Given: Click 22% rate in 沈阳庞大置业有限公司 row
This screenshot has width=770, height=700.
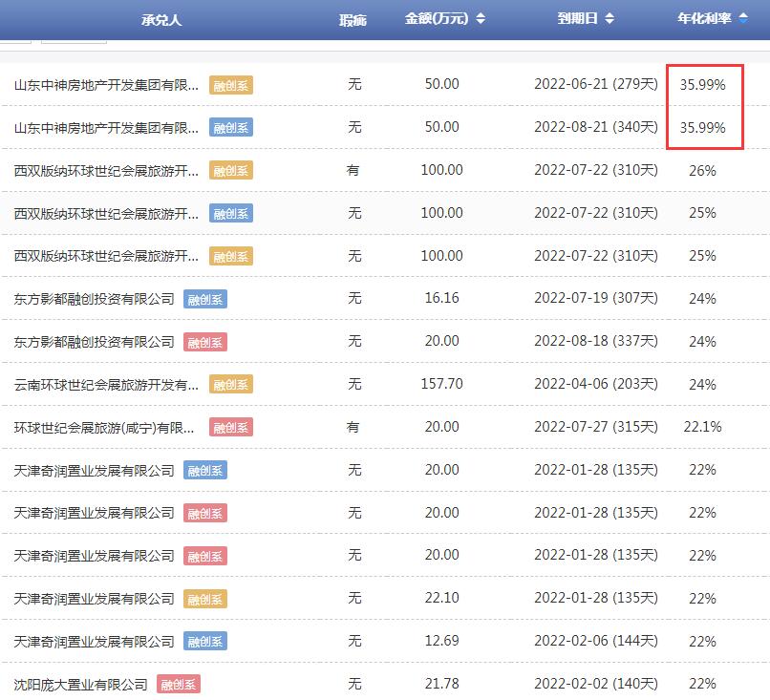Looking at the screenshot, I should pos(702,684).
